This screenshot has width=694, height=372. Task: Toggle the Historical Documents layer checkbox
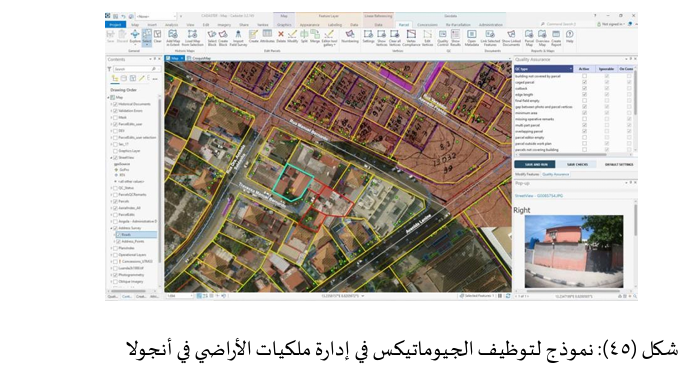point(116,104)
